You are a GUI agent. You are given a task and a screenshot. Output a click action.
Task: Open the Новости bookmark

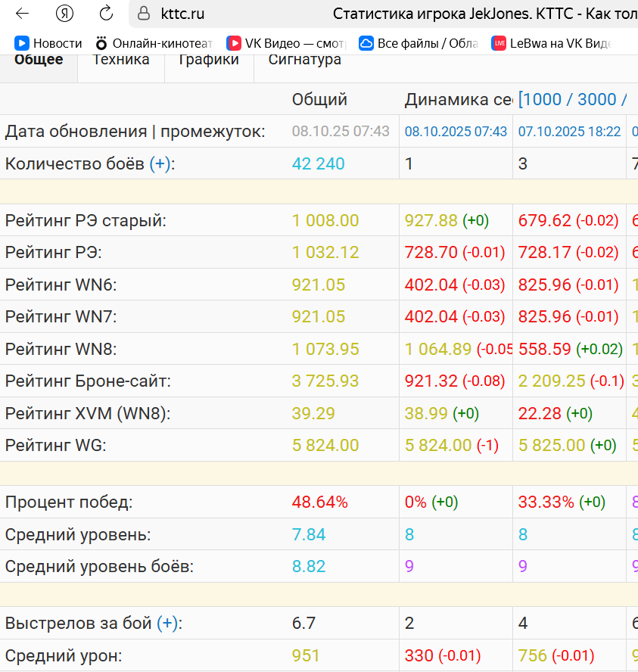pyautogui.click(x=48, y=43)
